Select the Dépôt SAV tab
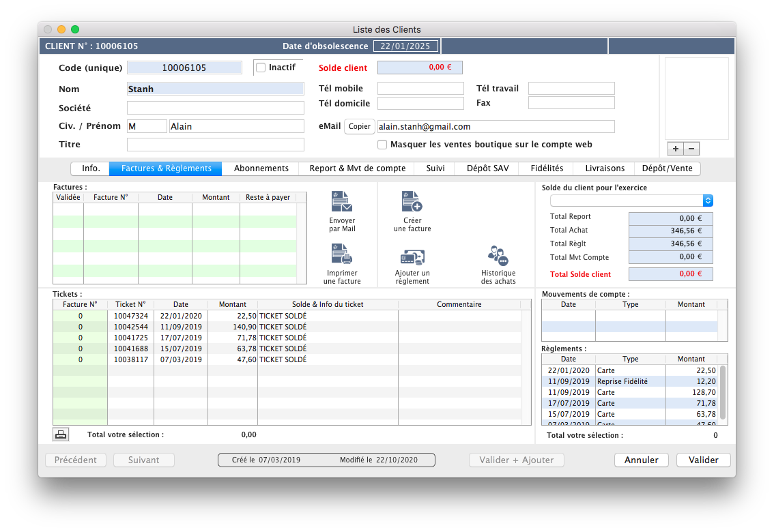The image size is (774, 532). coord(487,168)
